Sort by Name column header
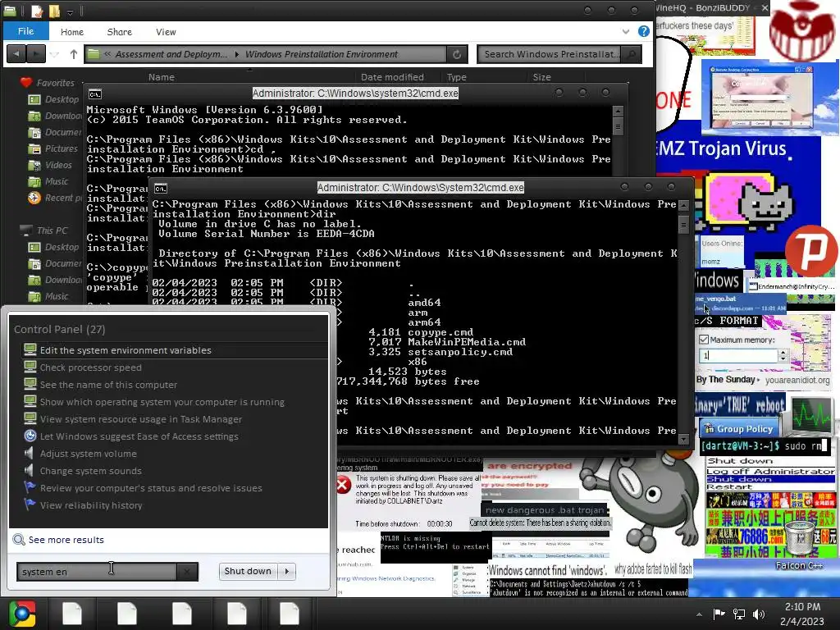 pos(162,77)
